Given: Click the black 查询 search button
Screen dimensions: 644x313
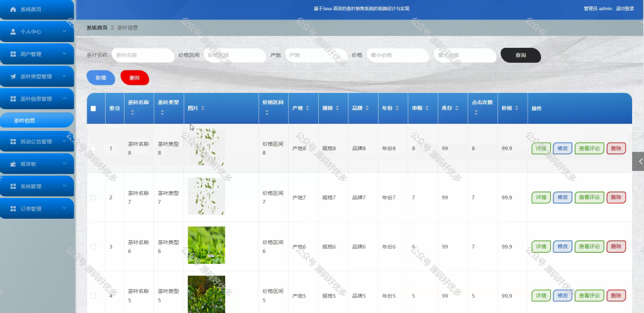Looking at the screenshot, I should click(520, 55).
